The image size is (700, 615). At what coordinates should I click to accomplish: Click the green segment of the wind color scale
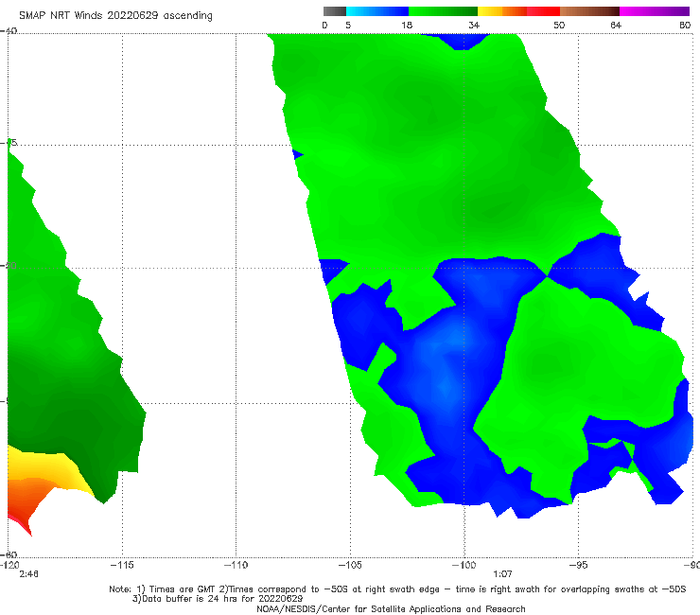click(443, 11)
